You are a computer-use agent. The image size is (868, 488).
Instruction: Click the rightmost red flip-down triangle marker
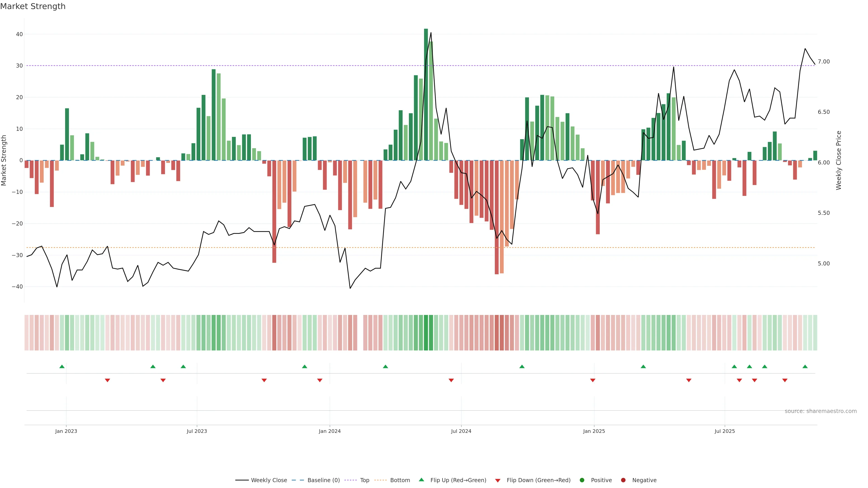tap(785, 380)
